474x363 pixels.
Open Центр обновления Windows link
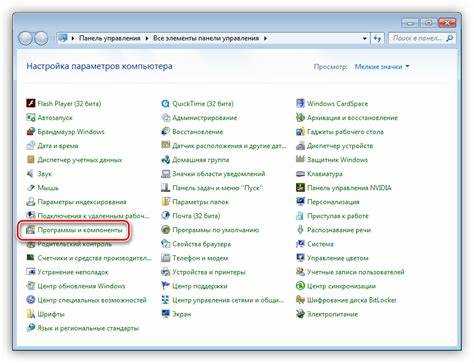click(x=81, y=286)
